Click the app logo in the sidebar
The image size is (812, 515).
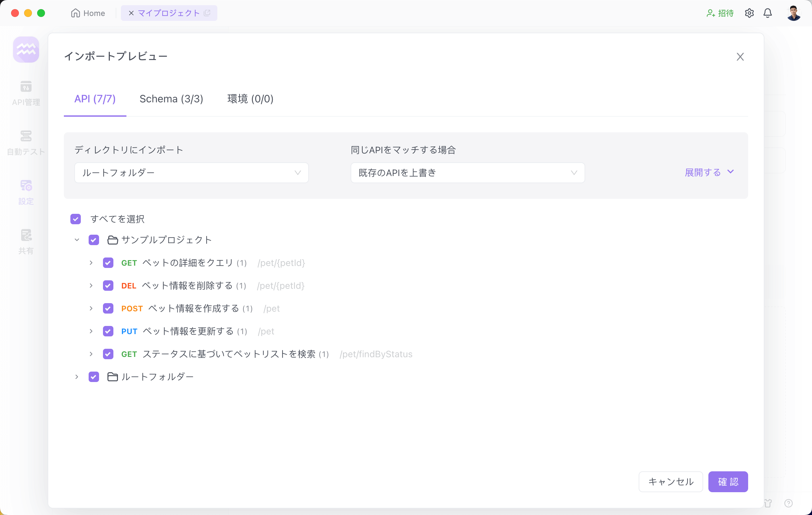point(26,50)
